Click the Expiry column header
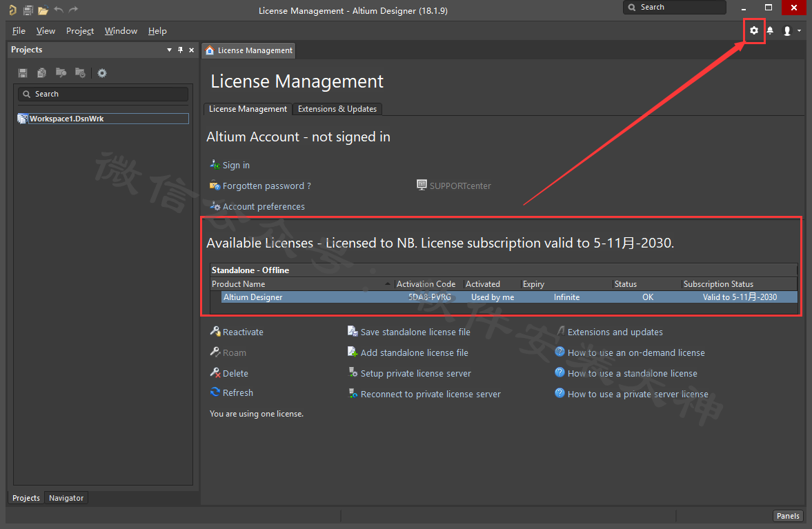Screen dimensions: 812x529 pyautogui.click(x=566, y=284)
